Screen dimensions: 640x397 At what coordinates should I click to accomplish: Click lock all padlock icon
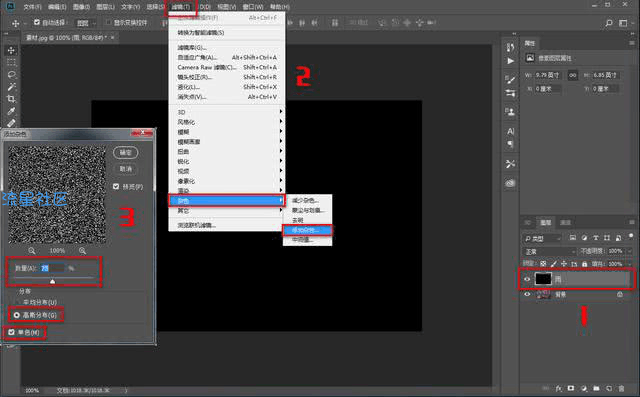click(x=584, y=264)
